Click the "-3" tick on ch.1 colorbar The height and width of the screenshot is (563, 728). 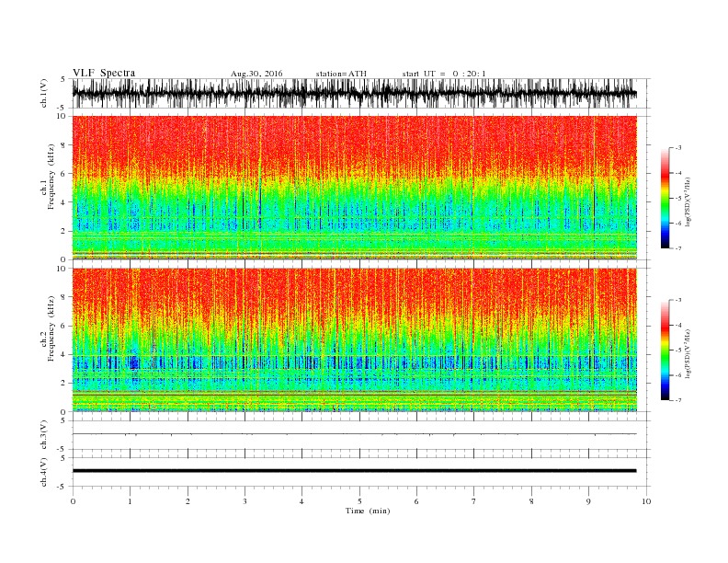coord(677,148)
